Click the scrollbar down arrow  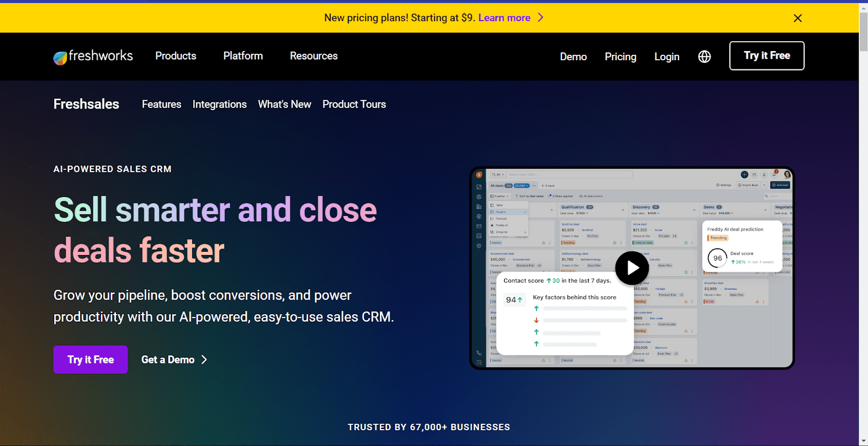point(863,441)
